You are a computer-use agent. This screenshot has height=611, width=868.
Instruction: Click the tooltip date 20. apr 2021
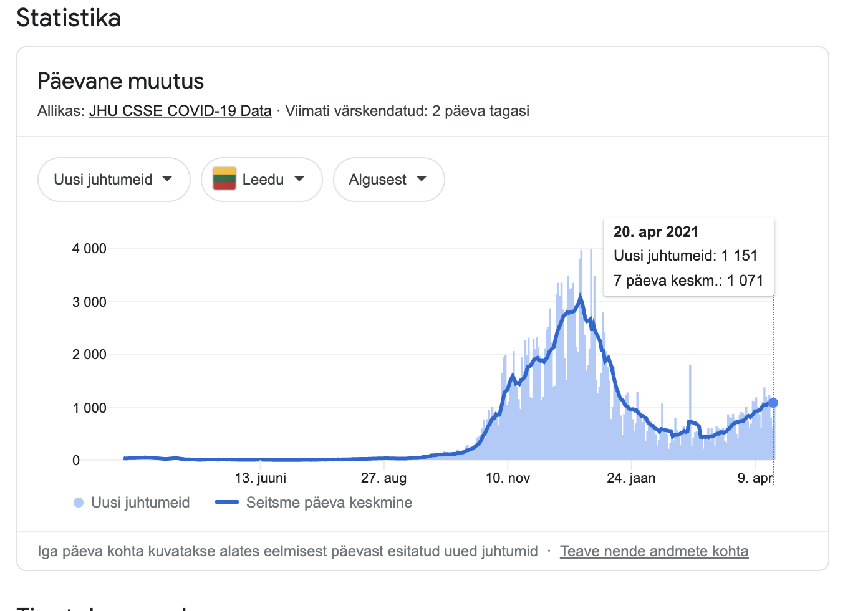(655, 232)
